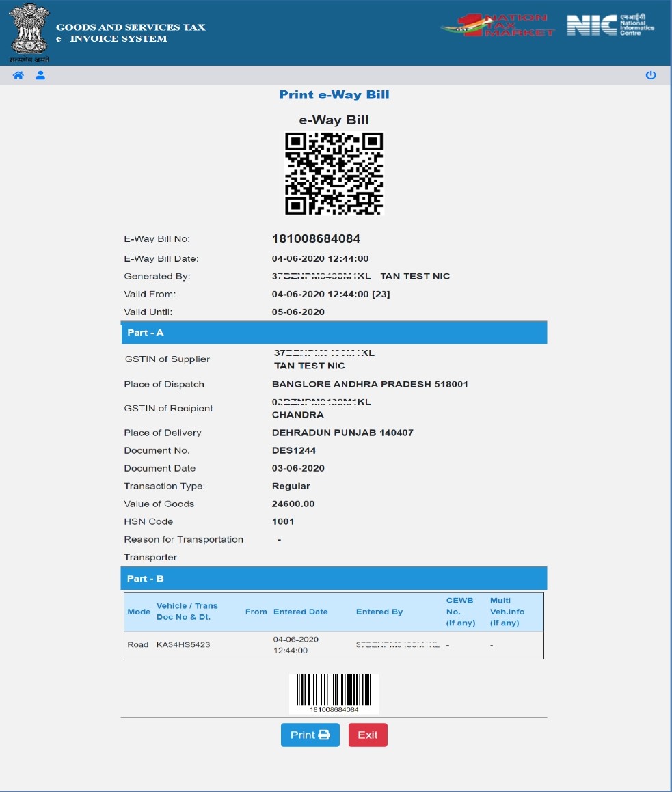Click the Entered Date column header
Screen dimensions: 672x792
tap(301, 612)
